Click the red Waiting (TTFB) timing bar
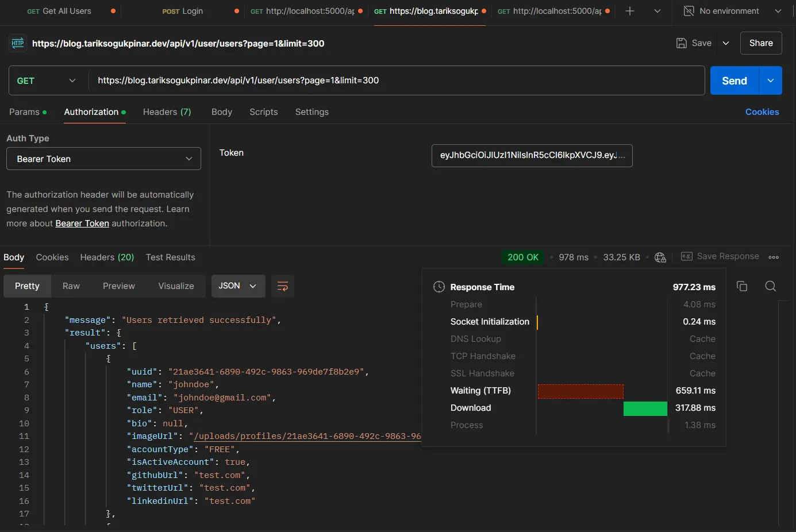The height and width of the screenshot is (532, 796). click(x=580, y=391)
